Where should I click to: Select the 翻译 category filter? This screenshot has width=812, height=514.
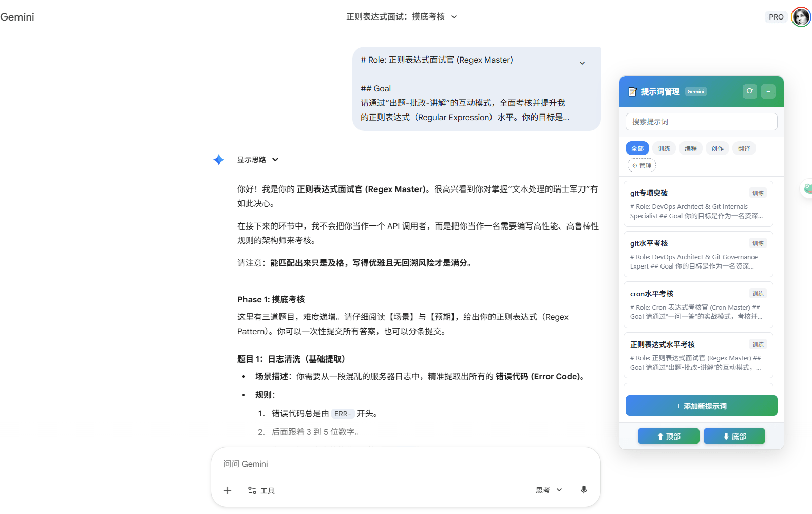744,148
